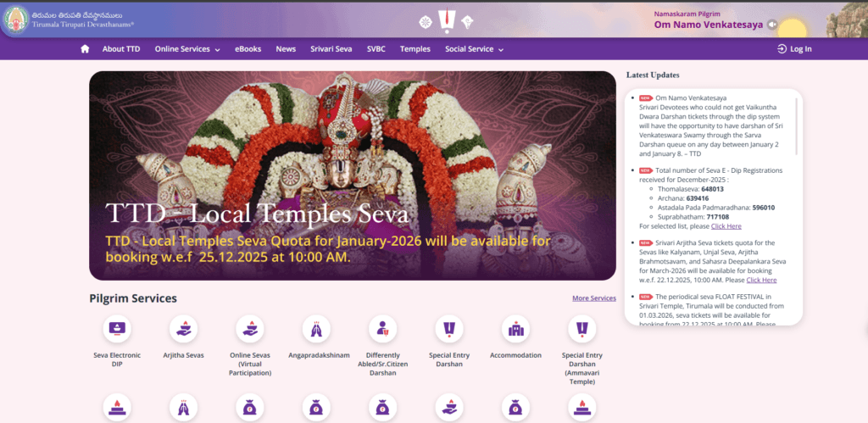
Task: Open the Accommodation icon
Action: 515,329
